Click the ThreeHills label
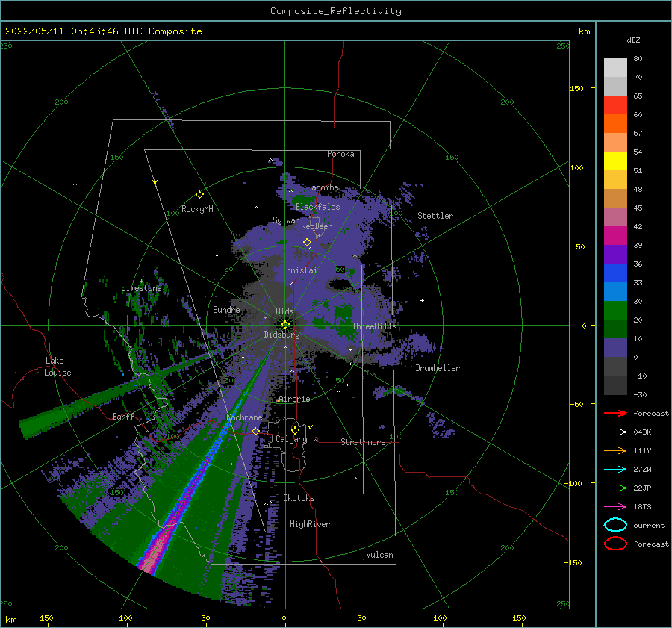This screenshot has width=672, height=628. click(x=375, y=326)
